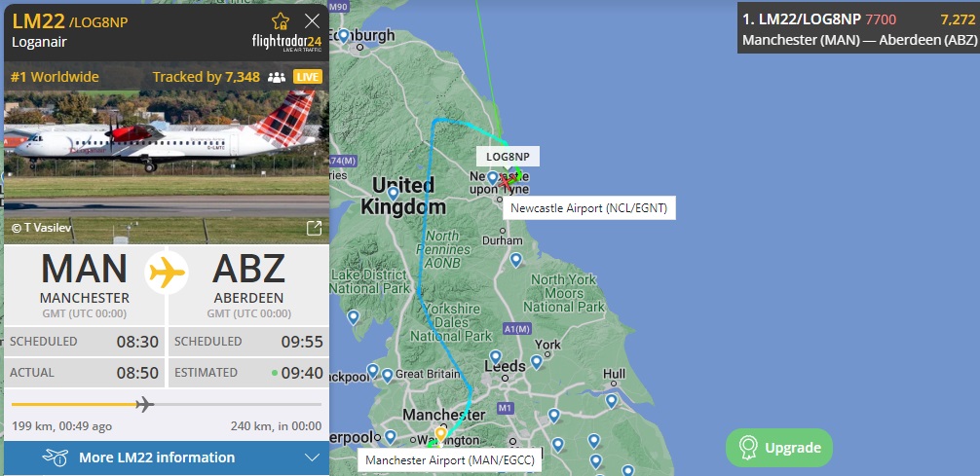Click the Newcastle airport blue map pin
Image resolution: width=980 pixels, height=476 pixels.
click(493, 178)
